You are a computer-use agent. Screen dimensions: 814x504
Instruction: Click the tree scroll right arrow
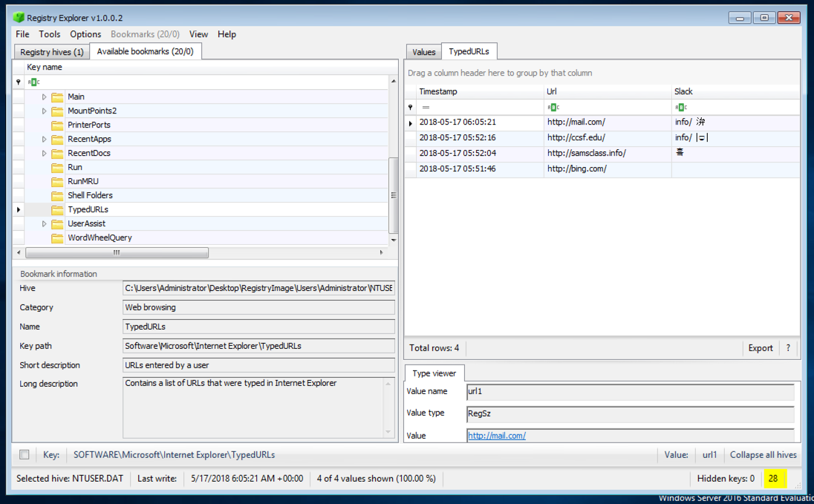pyautogui.click(x=382, y=253)
